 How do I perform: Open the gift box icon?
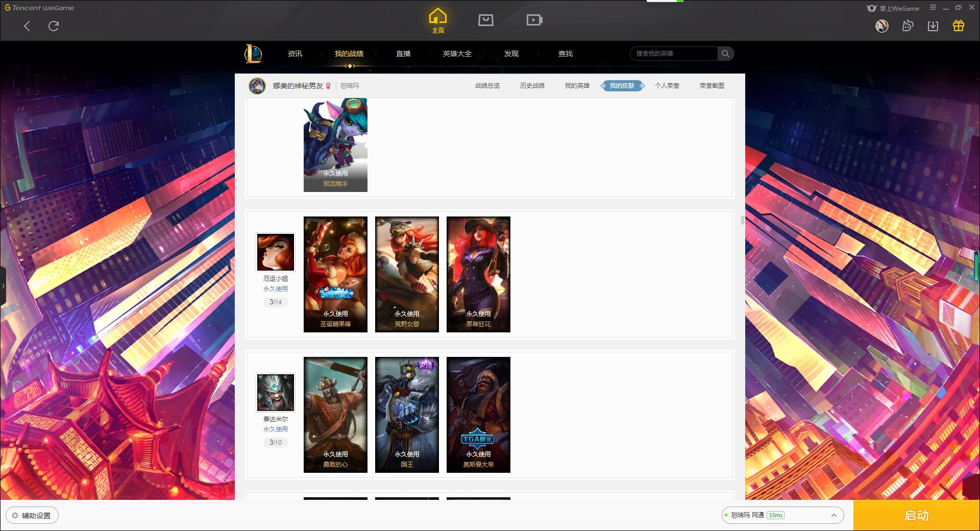click(x=959, y=26)
